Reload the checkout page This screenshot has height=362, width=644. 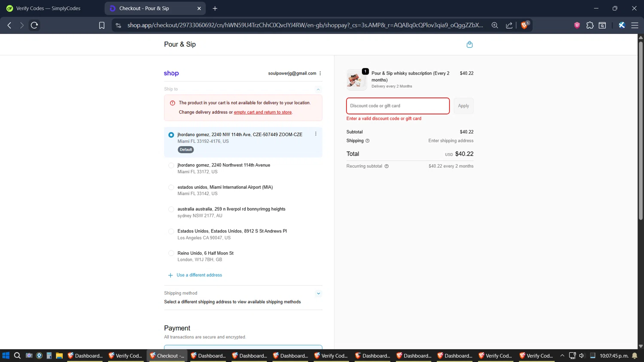tap(34, 25)
